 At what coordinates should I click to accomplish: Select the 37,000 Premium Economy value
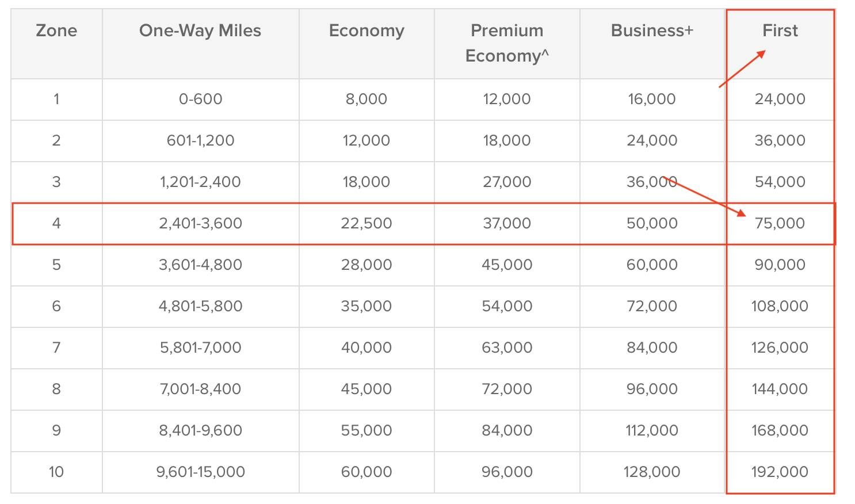tap(507, 223)
